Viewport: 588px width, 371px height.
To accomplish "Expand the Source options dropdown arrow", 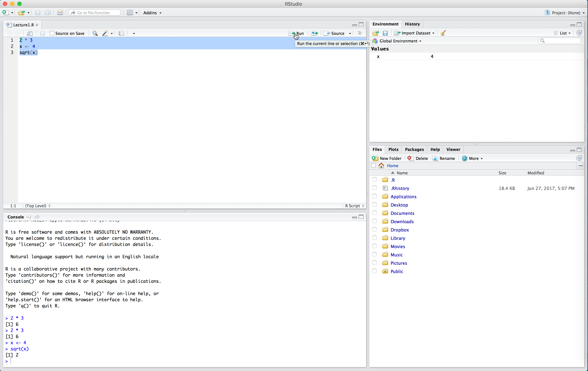I will click(350, 33).
